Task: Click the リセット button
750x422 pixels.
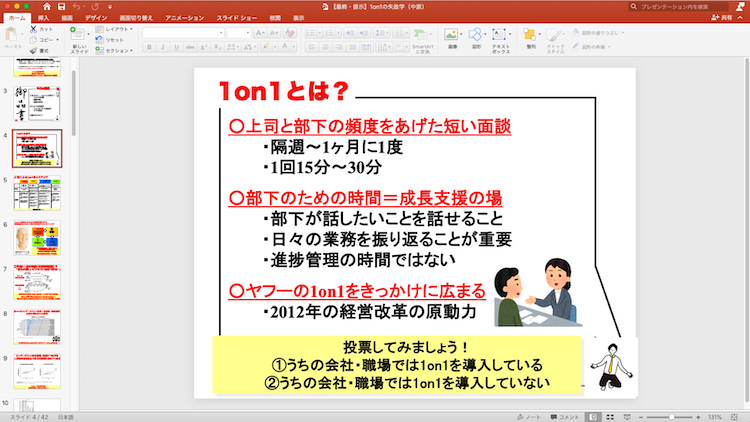Action: pos(110,40)
